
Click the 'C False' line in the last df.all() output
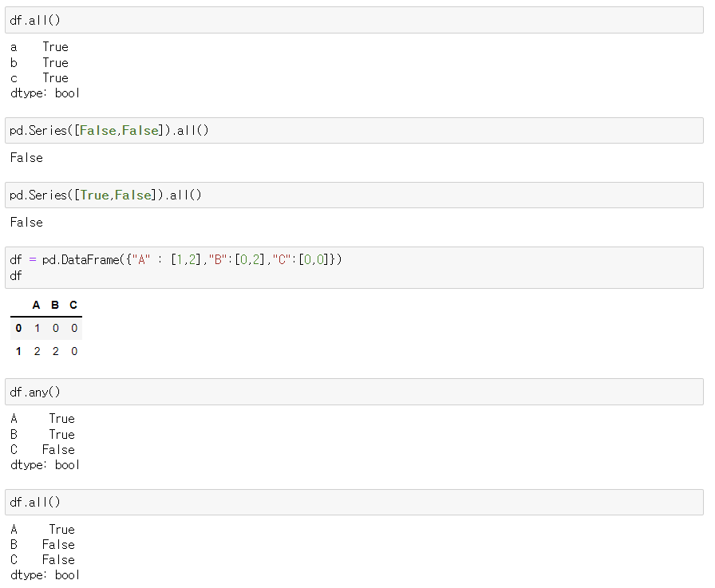coord(42,560)
